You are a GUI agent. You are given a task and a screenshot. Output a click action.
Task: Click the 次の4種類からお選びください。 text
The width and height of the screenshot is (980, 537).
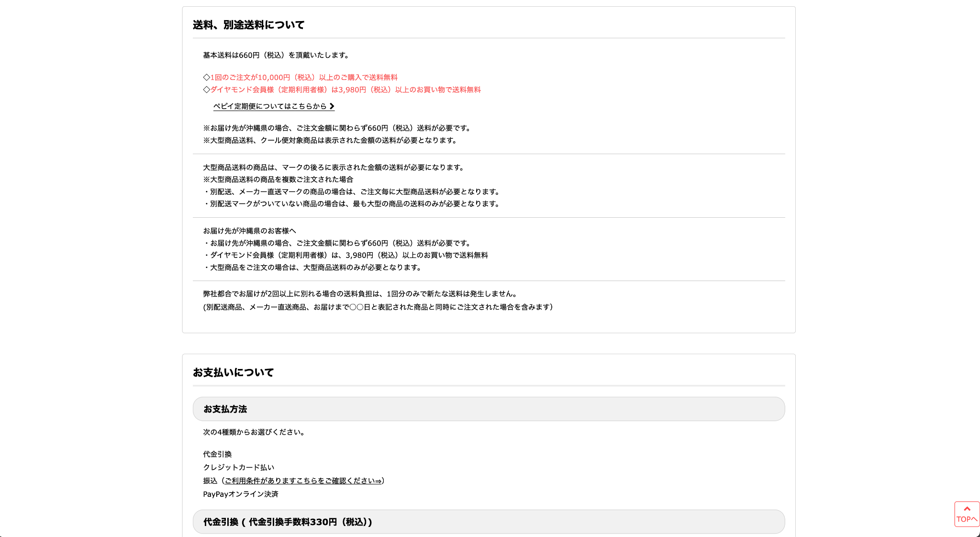255,432
